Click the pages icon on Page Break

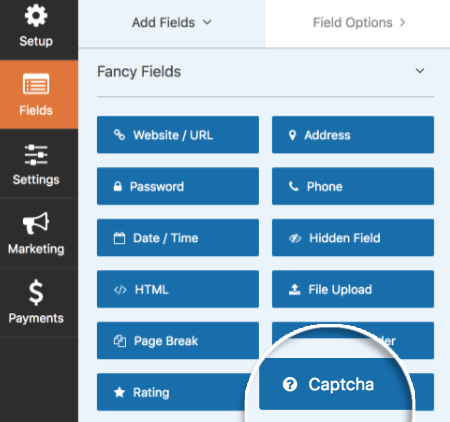click(120, 341)
